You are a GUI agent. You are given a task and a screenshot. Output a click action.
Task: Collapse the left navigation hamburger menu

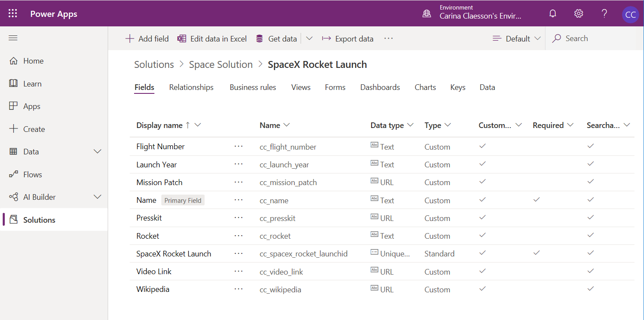click(x=13, y=38)
